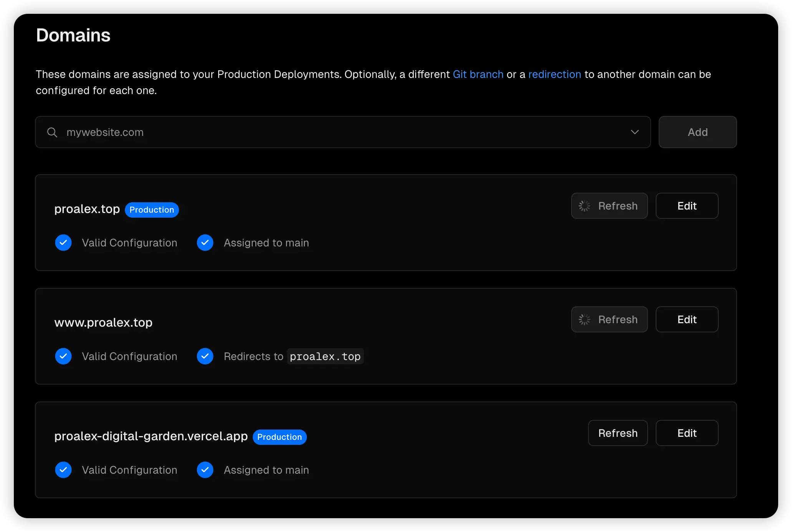Edit the proalex.top domain
This screenshot has width=792, height=532.
coord(687,206)
